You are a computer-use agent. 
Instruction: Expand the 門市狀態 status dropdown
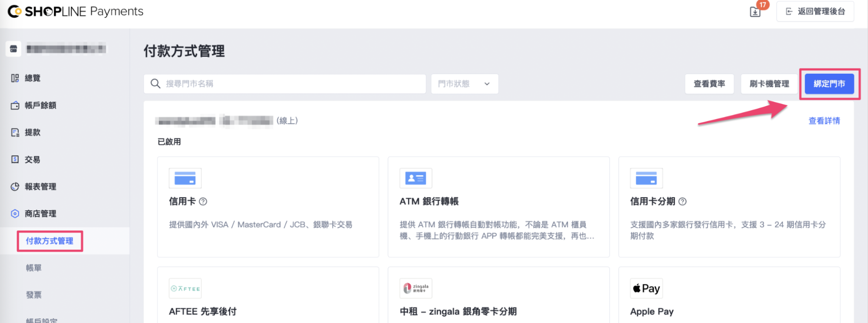[464, 84]
